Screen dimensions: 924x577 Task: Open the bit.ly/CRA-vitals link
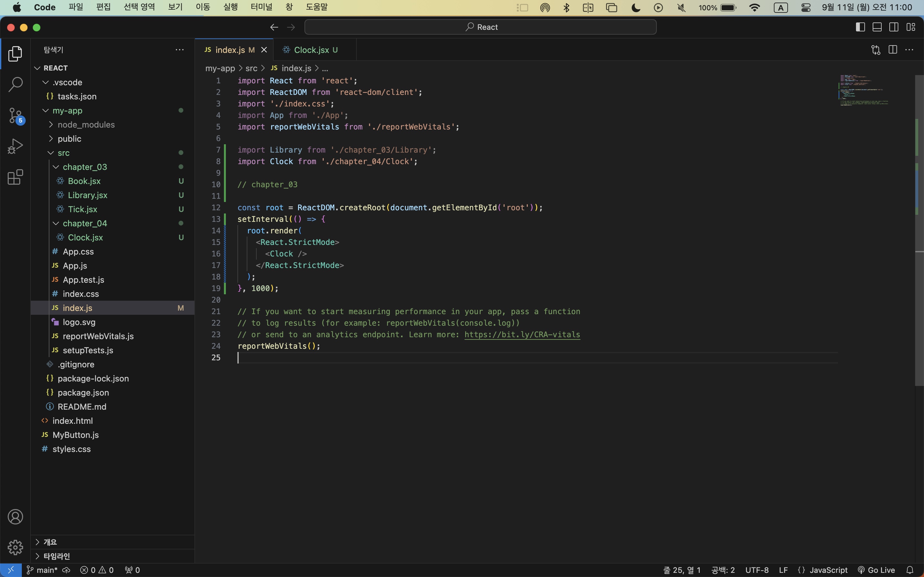[522, 335]
